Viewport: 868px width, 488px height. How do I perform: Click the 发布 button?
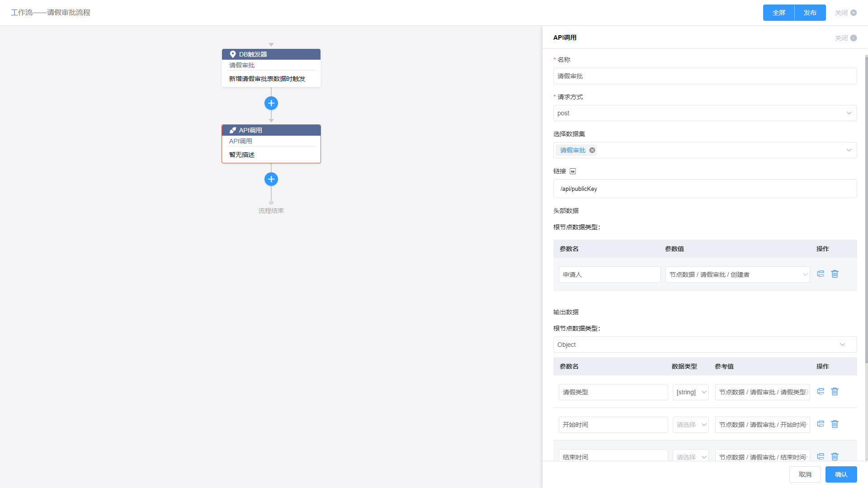[810, 13]
